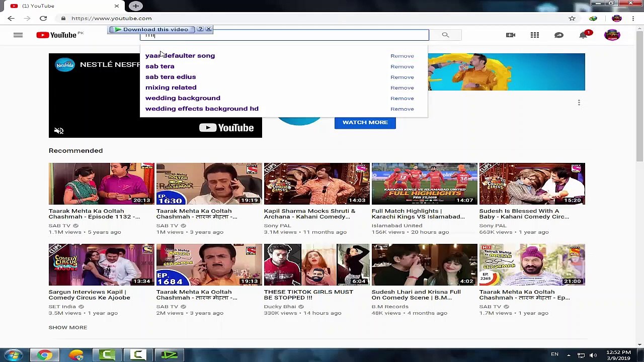
Task: Open the SET India channel link
Action: pyautogui.click(x=62, y=307)
